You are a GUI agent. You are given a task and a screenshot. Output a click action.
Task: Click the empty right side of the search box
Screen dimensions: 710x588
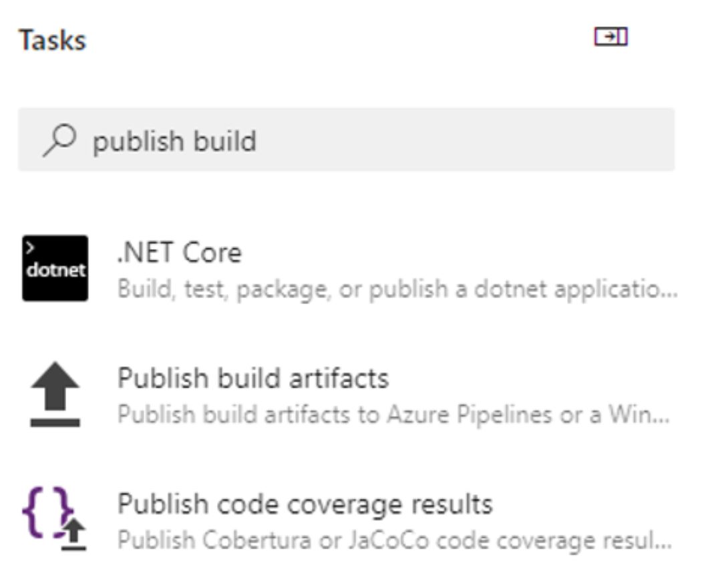466,140
